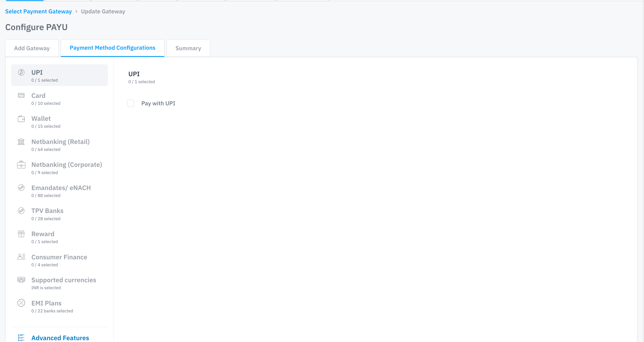Click the Emandates/ eNACH icon
Viewport: 644px width, 342px height.
[21, 188]
